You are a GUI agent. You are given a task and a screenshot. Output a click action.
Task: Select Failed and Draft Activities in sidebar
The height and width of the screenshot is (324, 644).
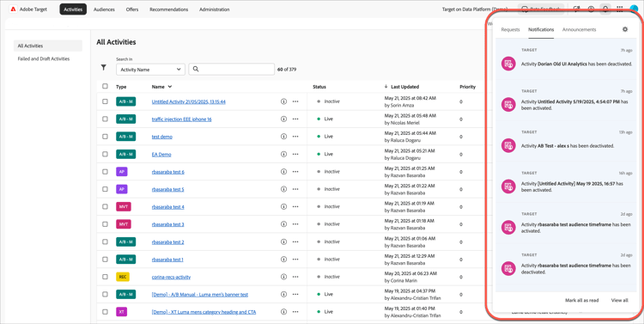[x=44, y=58]
